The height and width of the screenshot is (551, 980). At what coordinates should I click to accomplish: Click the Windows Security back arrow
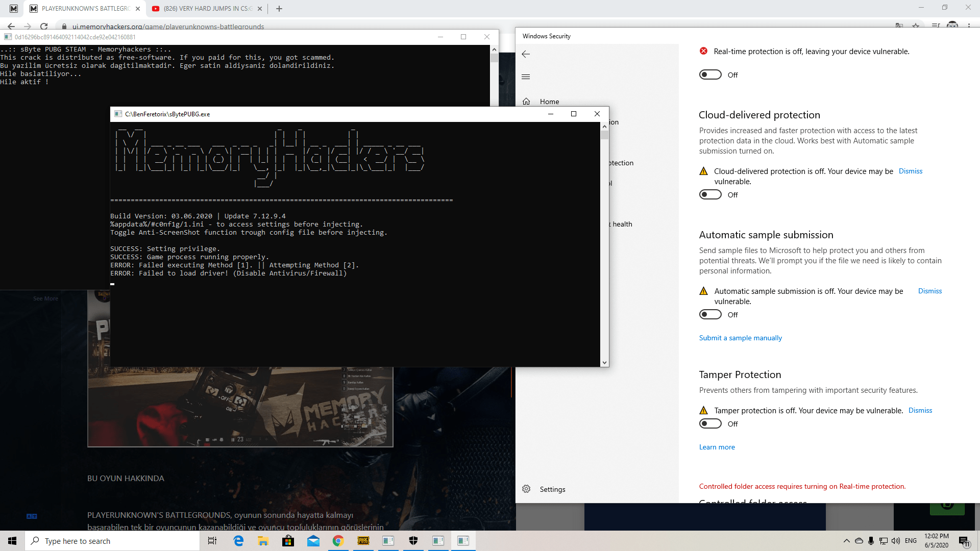[x=526, y=54]
